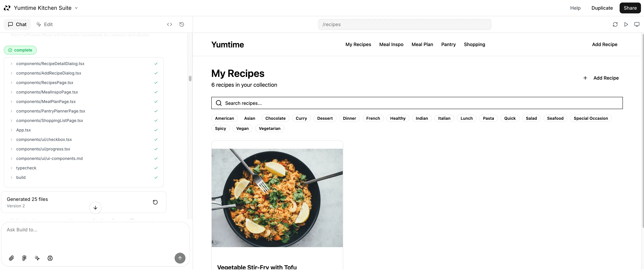Viewport: 644px width, 271px height.
Task: Refresh the app preview
Action: [615, 24]
